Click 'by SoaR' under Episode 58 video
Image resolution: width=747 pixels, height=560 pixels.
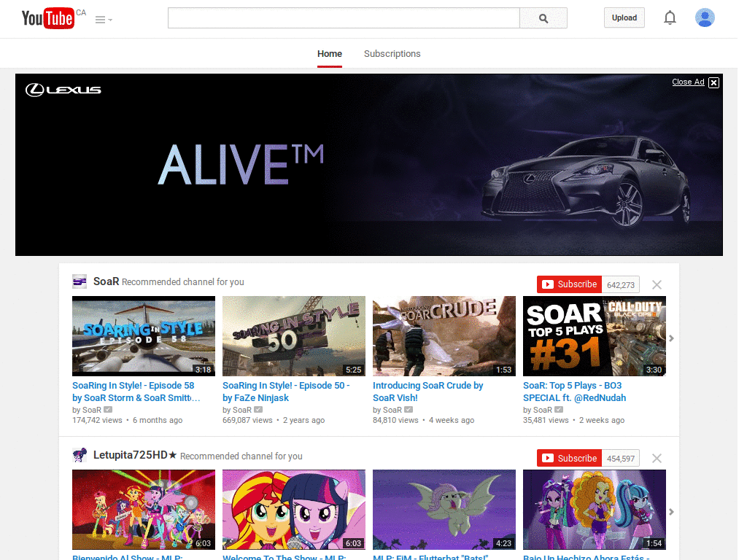click(x=87, y=410)
